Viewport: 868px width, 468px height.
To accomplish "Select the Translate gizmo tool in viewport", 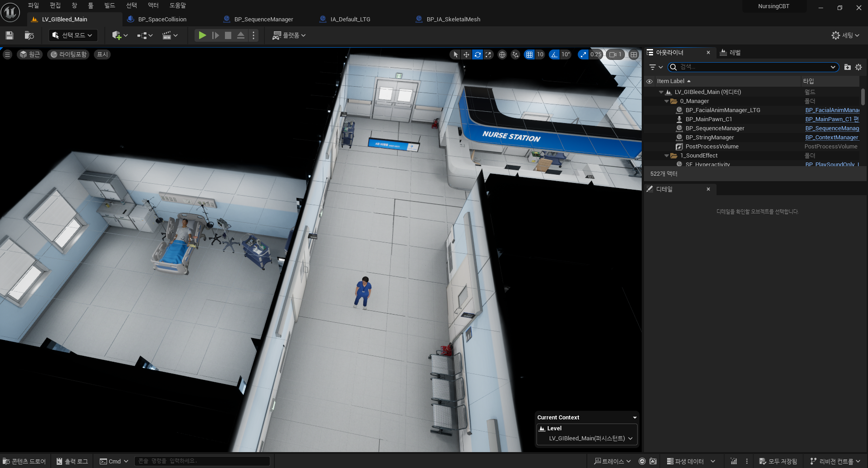I will pyautogui.click(x=466, y=54).
